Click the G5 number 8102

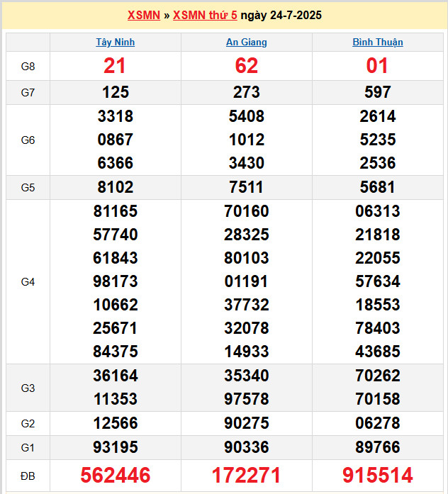tap(116, 187)
